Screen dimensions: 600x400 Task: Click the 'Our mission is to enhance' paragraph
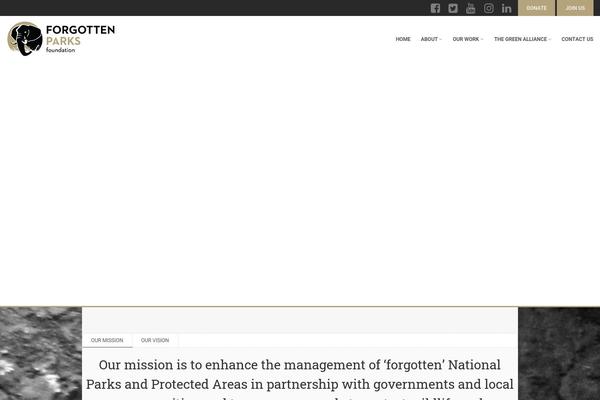pyautogui.click(x=300, y=379)
